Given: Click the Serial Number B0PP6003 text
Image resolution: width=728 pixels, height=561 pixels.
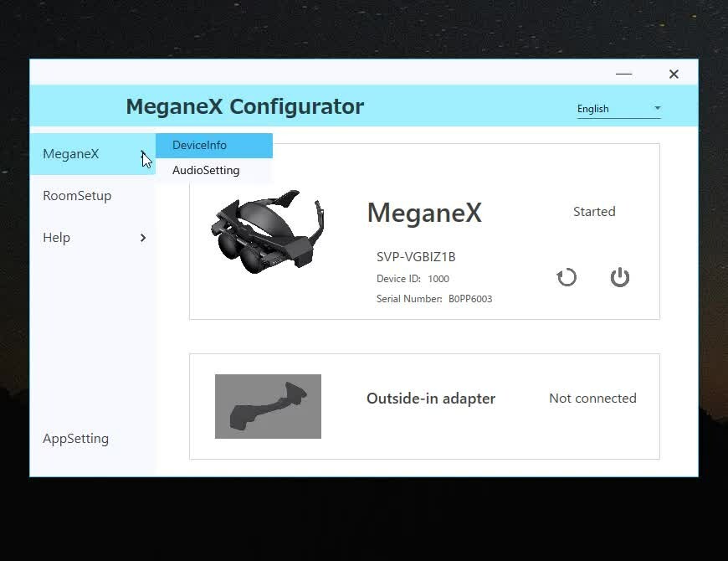Looking at the screenshot, I should (434, 299).
